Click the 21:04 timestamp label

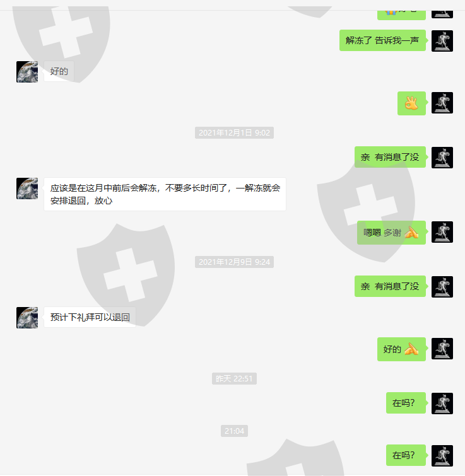234,431
